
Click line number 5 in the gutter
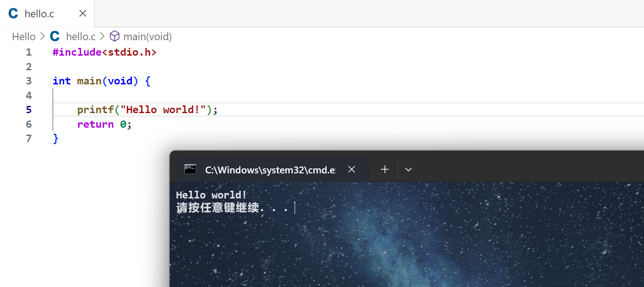click(28, 110)
